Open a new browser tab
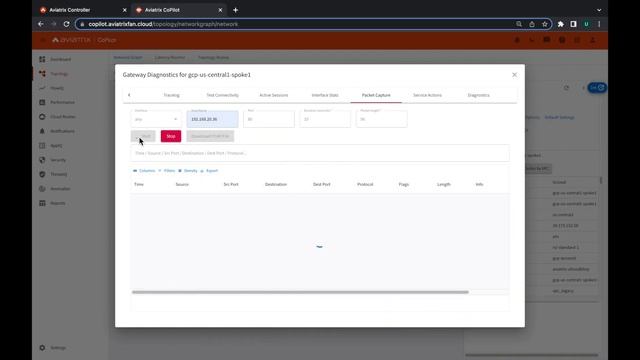 [236, 10]
